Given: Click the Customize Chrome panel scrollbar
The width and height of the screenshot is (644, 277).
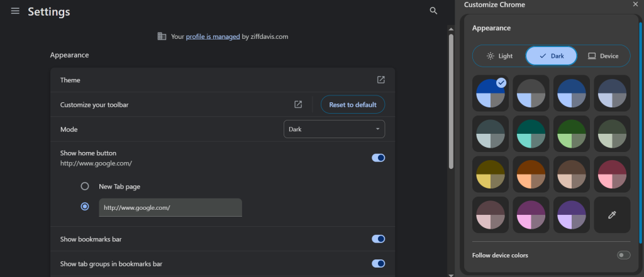Looking at the screenshot, I should [640, 133].
